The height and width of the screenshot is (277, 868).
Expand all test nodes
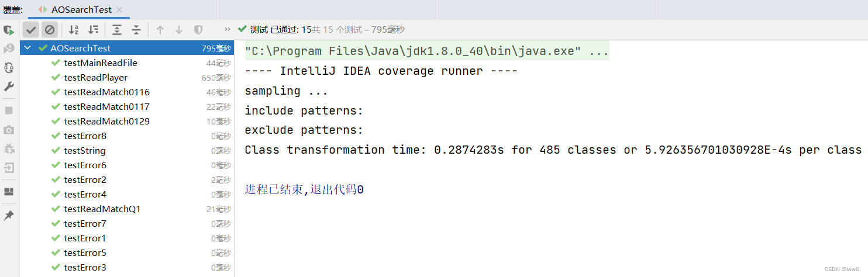[117, 29]
